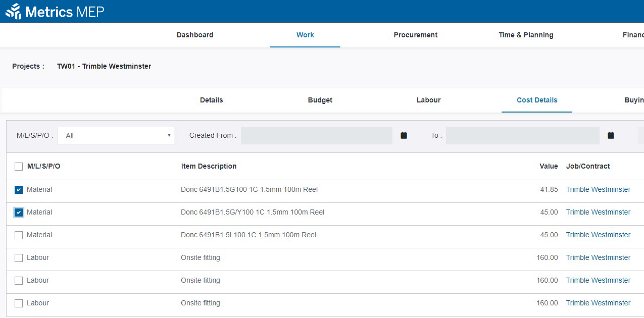This screenshot has height=318, width=644.
Task: Click the Trimble Westminster link on first material row
Action: click(x=598, y=189)
